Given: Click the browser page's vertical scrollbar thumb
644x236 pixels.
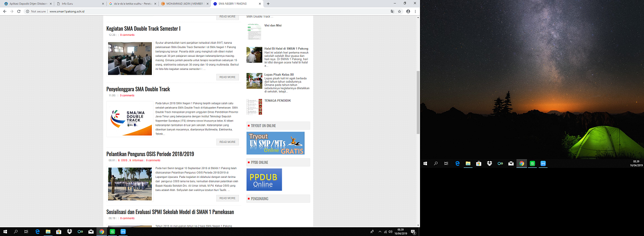Looking at the screenshot, I should pos(418,102).
